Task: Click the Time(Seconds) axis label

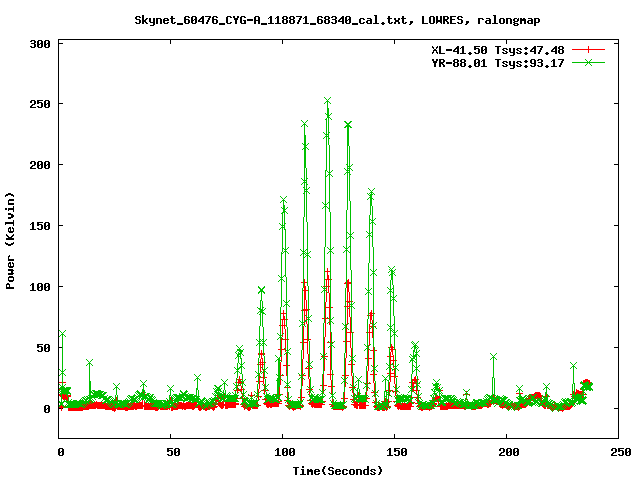Action: [338, 471]
